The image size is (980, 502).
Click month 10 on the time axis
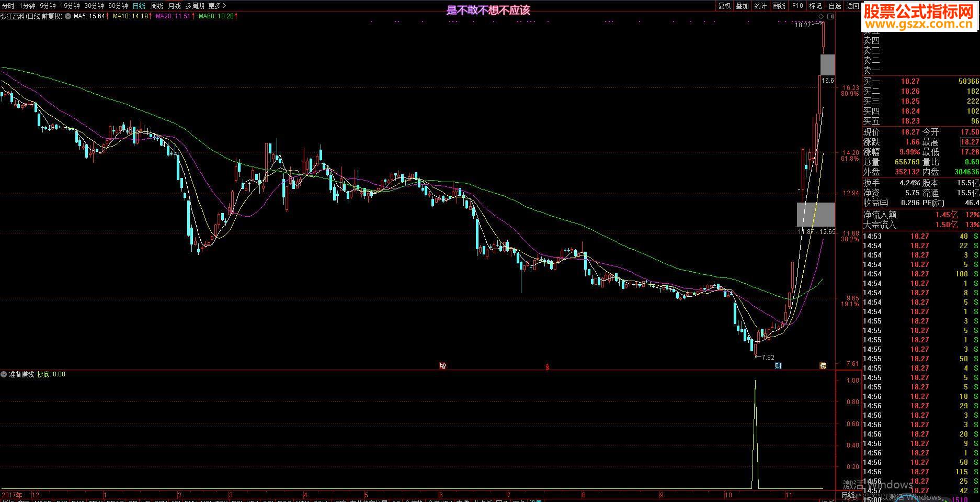click(x=728, y=494)
